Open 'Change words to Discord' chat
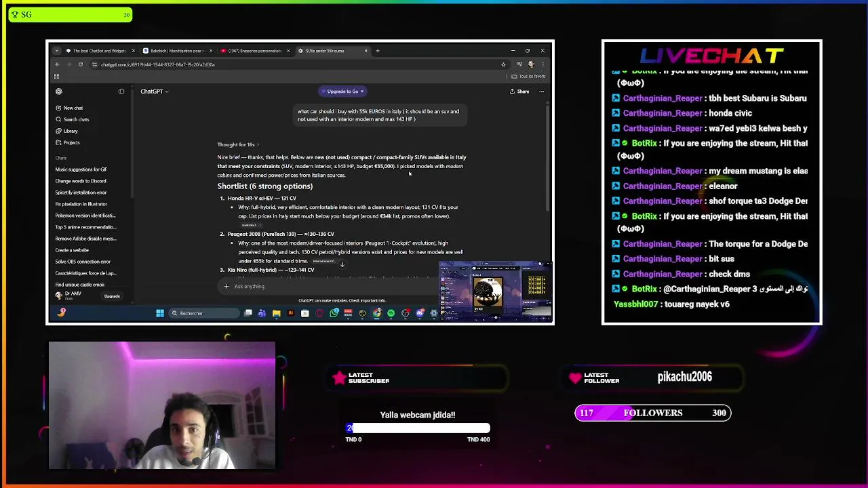Screen dimensions: 868x488 [81, 181]
